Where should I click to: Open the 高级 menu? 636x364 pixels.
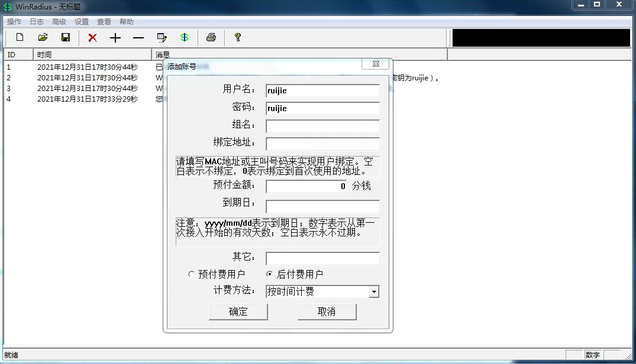pyautogui.click(x=59, y=22)
